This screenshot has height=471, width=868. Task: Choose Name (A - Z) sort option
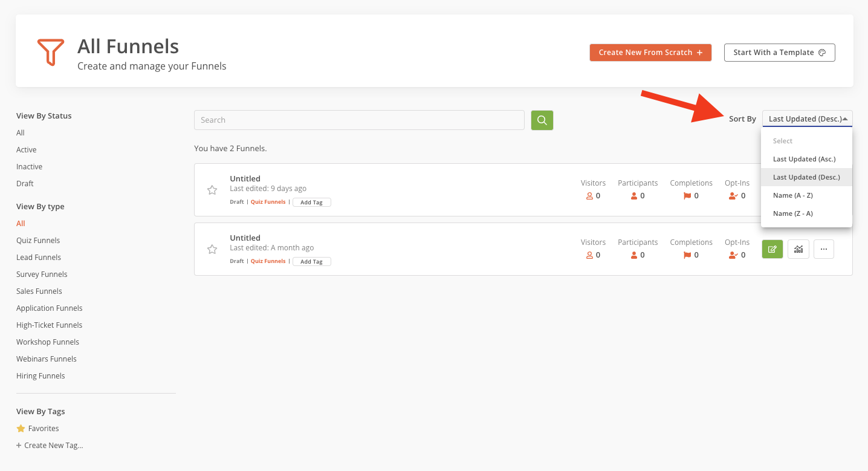point(806,195)
